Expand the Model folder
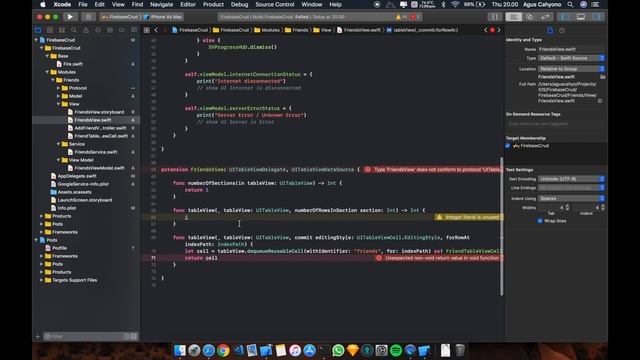This screenshot has height=360, width=640. [x=58, y=96]
